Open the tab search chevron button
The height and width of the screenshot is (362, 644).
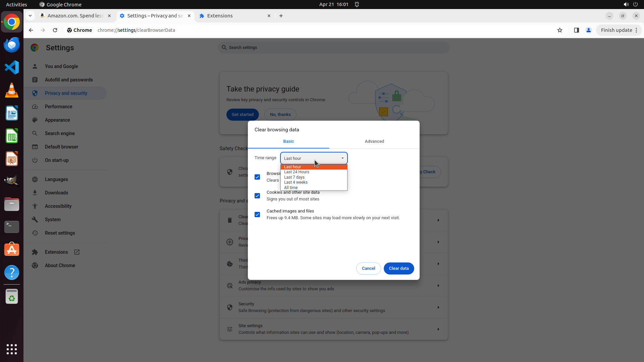coord(30,16)
